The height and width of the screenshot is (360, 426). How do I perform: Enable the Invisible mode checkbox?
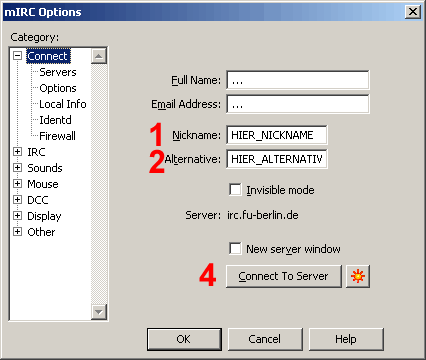[x=235, y=190]
